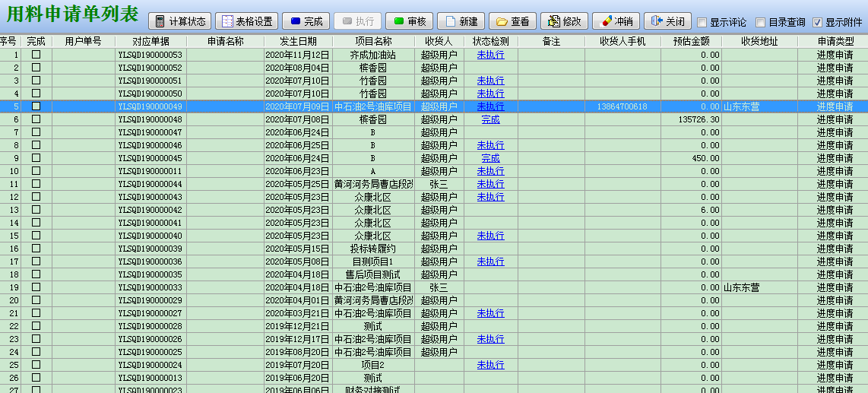This screenshot has width=868, height=393.
Task: Click the 关闭 exit button
Action: point(667,21)
